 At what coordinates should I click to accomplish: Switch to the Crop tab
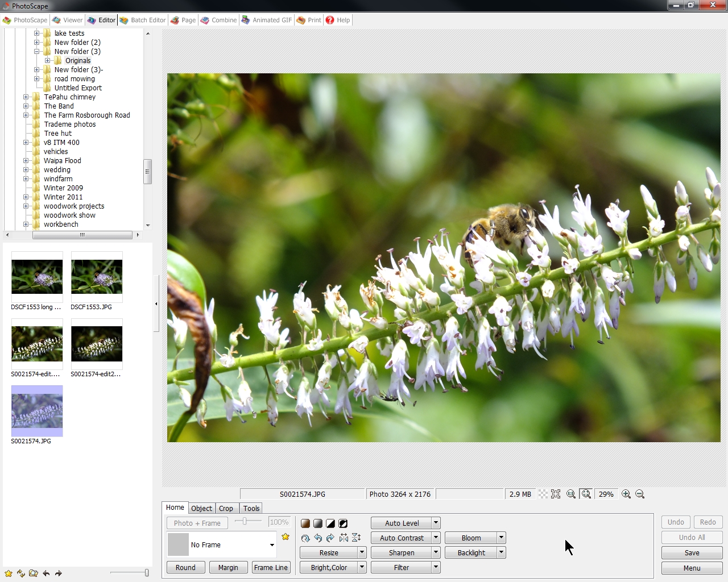pos(226,508)
